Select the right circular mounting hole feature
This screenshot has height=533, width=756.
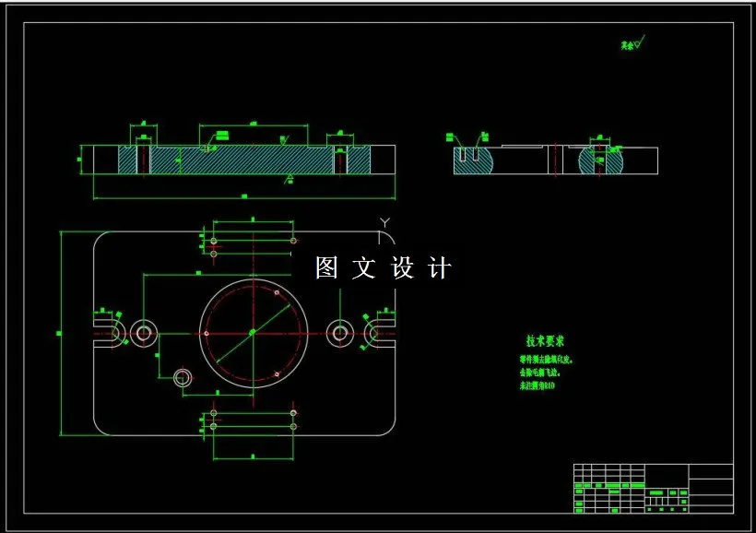pos(340,333)
